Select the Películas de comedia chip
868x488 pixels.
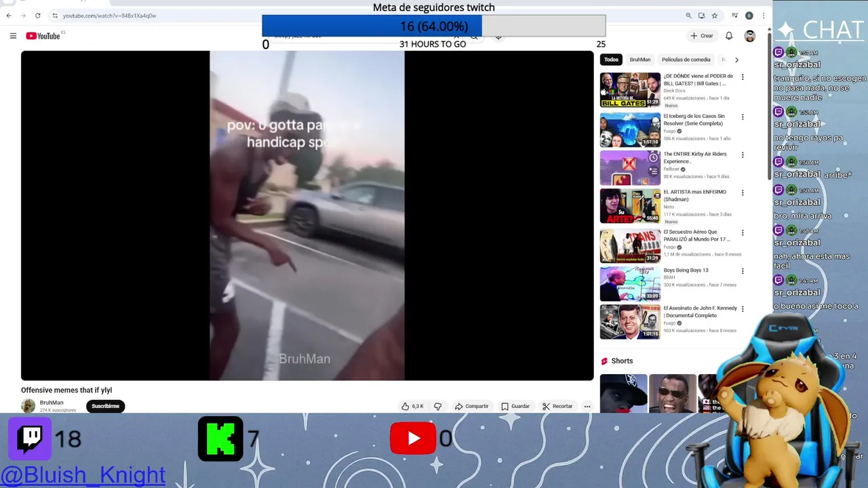tap(686, 60)
